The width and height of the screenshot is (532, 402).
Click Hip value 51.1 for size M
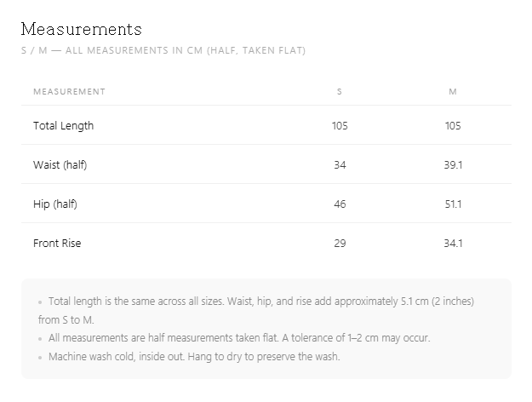click(453, 204)
